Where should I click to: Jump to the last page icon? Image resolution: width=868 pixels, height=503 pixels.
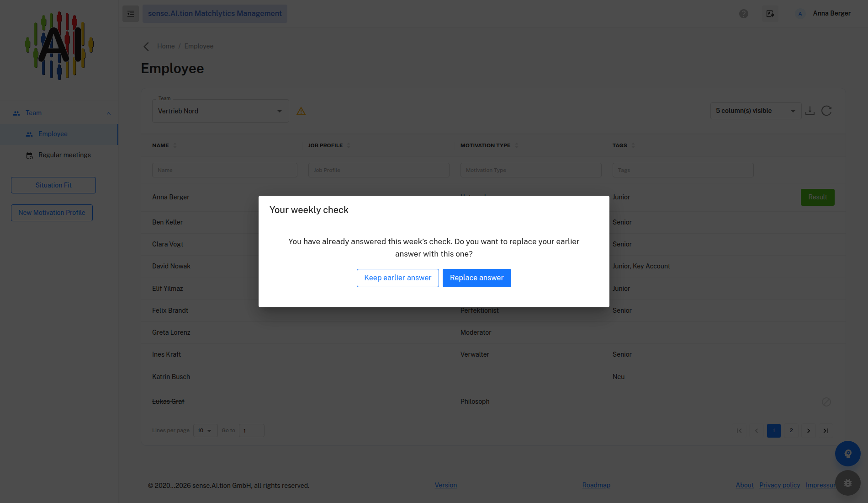(x=826, y=431)
